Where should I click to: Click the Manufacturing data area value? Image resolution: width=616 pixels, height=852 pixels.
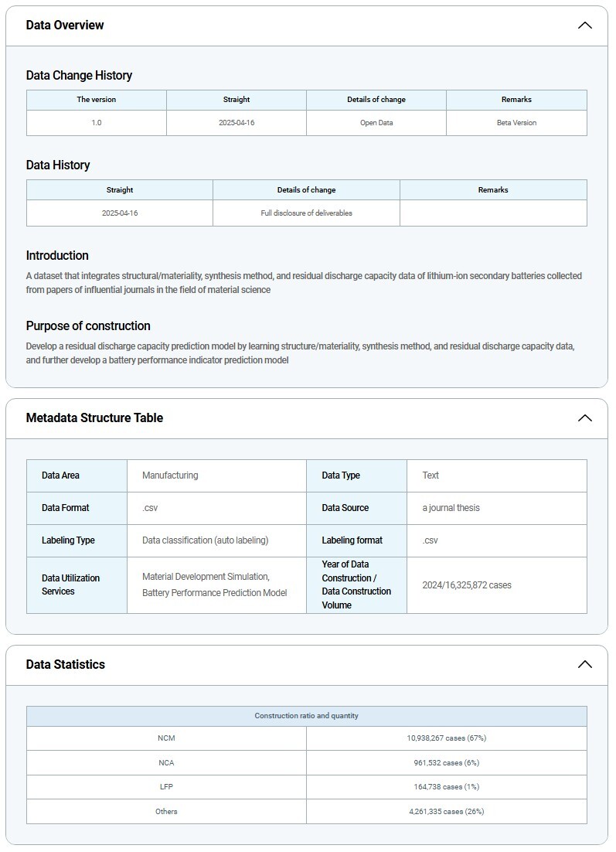pos(170,475)
